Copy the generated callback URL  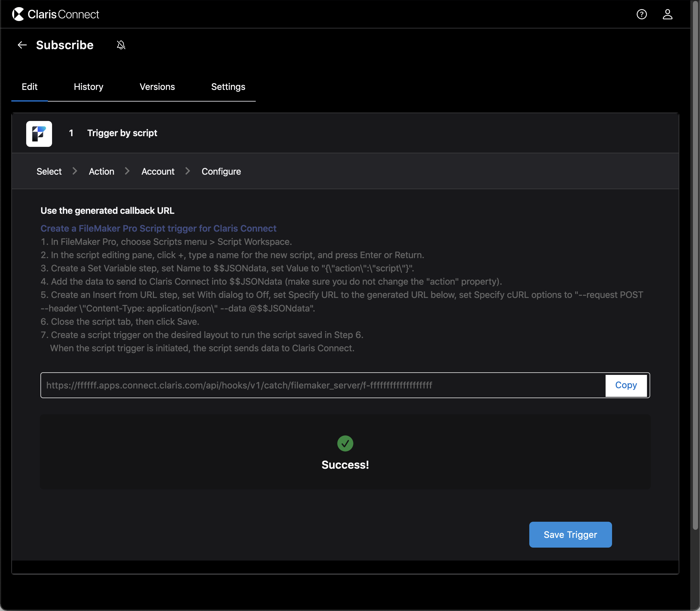(626, 385)
